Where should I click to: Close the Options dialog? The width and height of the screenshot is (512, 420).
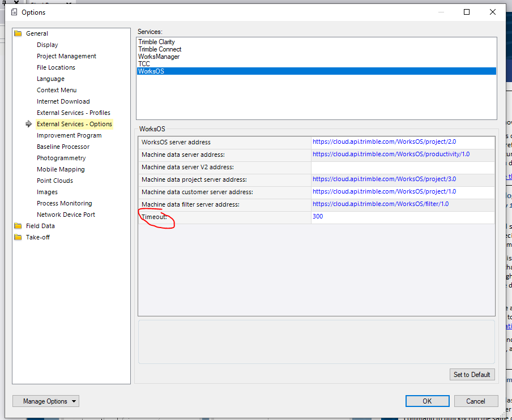click(492, 12)
